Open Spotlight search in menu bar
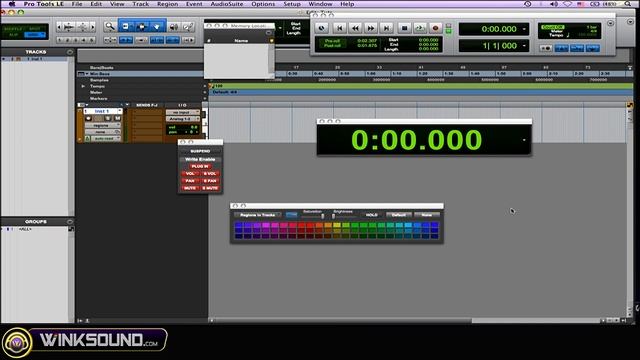 click(627, 4)
